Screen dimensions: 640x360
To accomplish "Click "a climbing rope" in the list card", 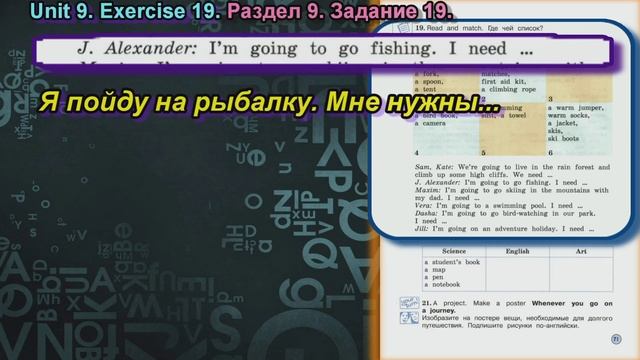I will [x=508, y=89].
